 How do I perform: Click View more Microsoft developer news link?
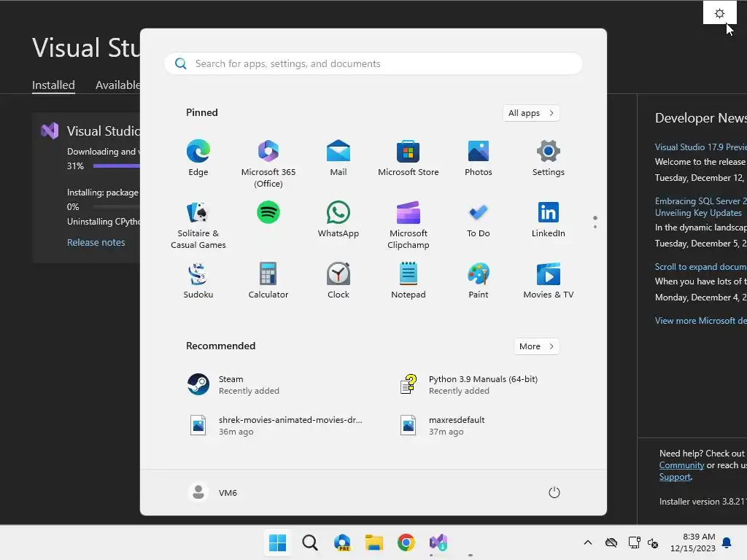(x=700, y=321)
